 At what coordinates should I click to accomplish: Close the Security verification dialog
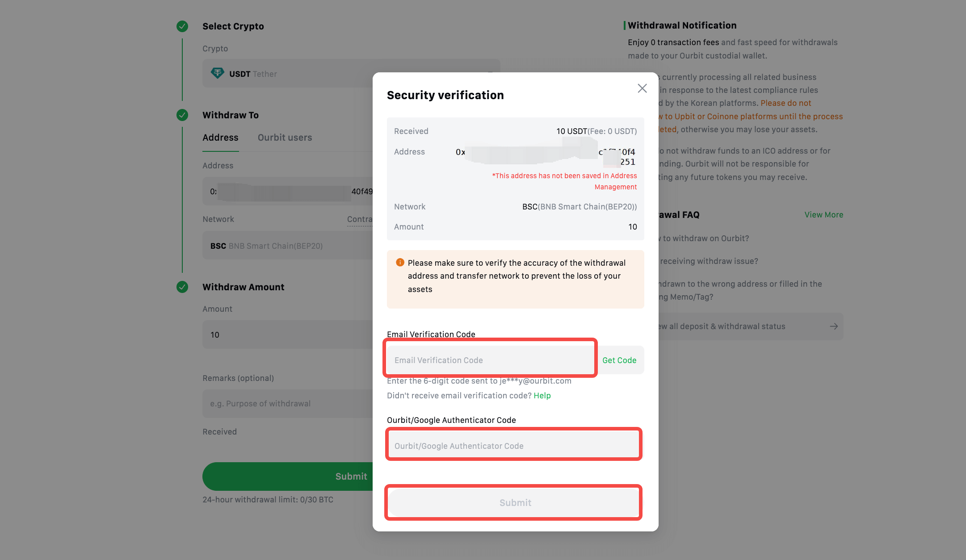(642, 88)
